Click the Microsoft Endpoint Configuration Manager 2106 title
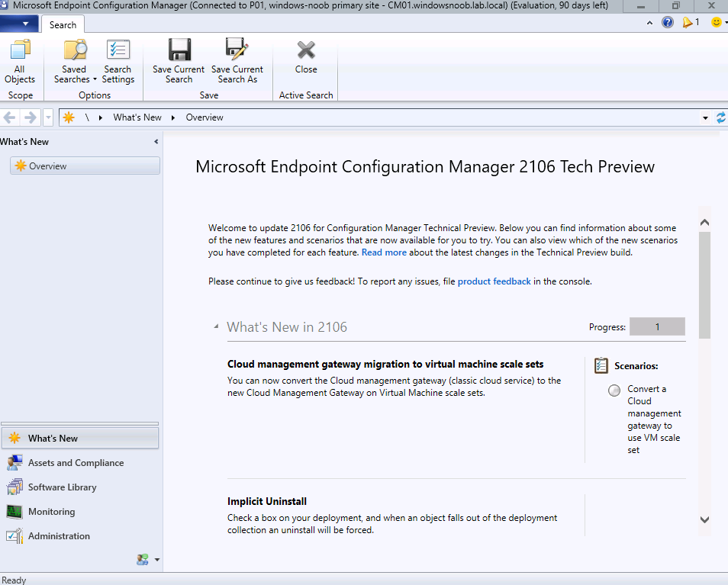This screenshot has width=728, height=585. coord(425,166)
